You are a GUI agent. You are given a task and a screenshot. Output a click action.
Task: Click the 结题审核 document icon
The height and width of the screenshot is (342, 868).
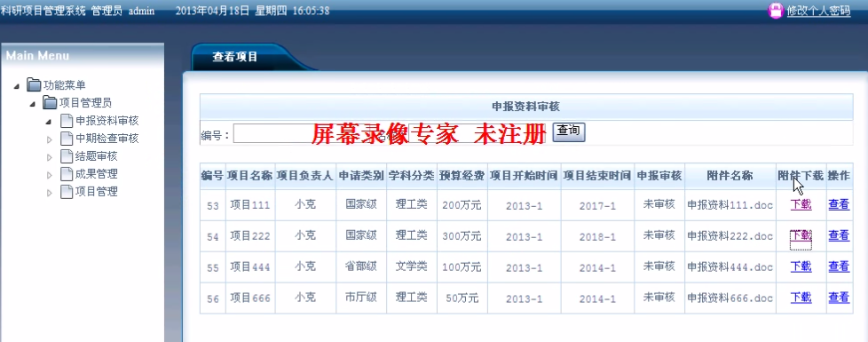tap(67, 155)
